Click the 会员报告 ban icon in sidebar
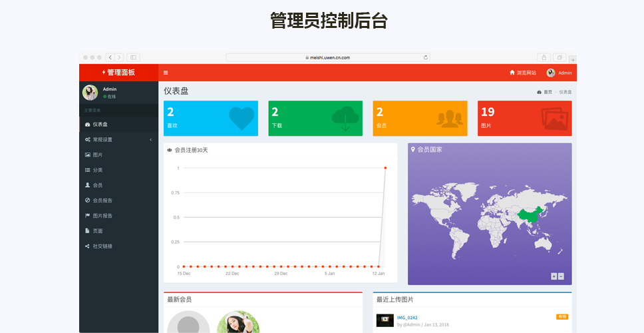Viewport: 644px width, 333px height. pos(88,200)
